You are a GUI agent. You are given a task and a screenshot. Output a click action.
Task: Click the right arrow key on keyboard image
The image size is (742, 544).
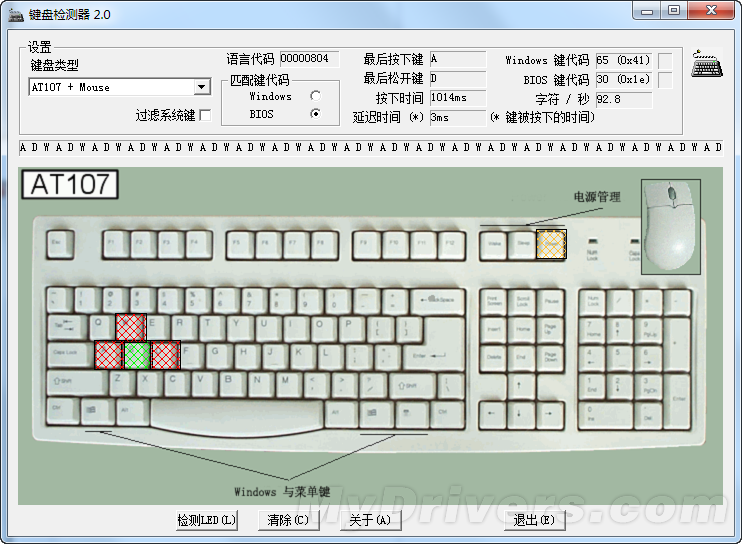pos(550,415)
